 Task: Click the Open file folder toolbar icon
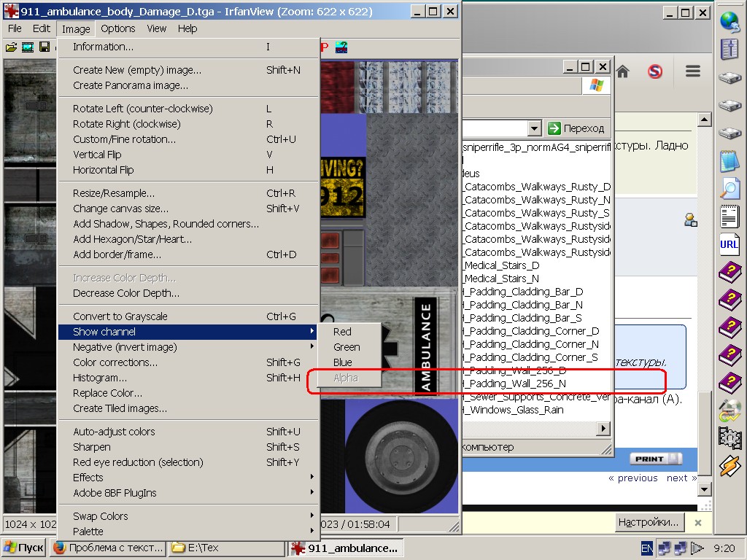[x=11, y=47]
